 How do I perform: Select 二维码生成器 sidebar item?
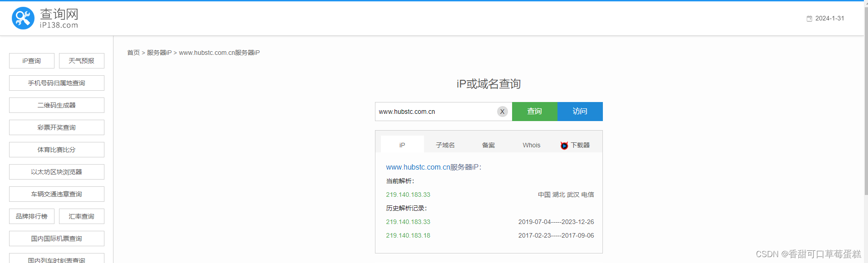(57, 105)
